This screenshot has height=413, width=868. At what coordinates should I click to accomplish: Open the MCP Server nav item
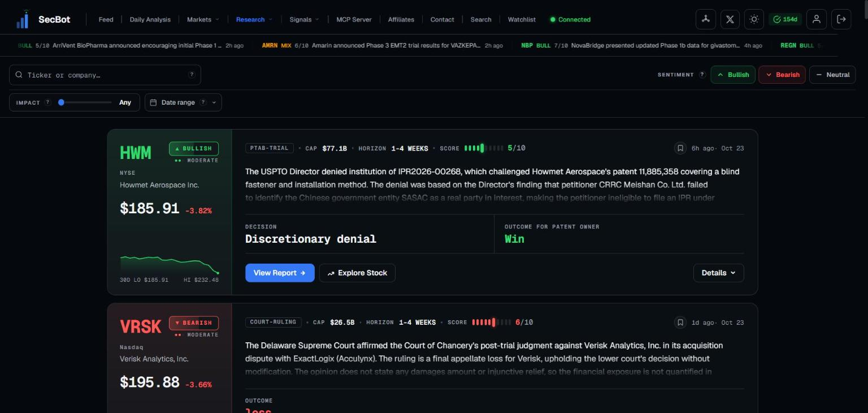pyautogui.click(x=354, y=19)
